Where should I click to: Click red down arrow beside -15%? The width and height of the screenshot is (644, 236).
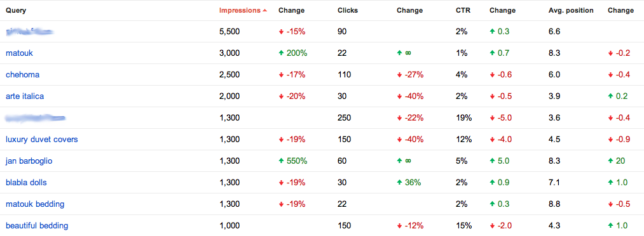pyautogui.click(x=281, y=32)
